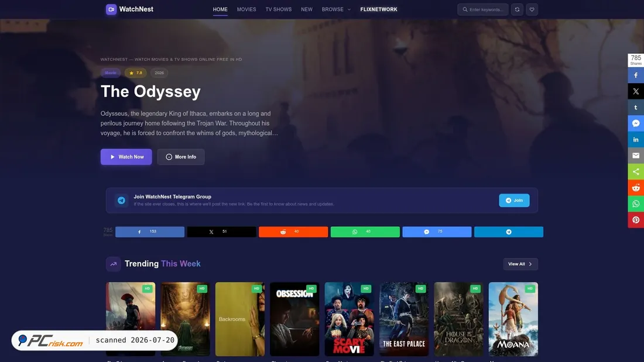644x362 pixels.
Task: Open the Backrooms poster
Action: point(240,319)
